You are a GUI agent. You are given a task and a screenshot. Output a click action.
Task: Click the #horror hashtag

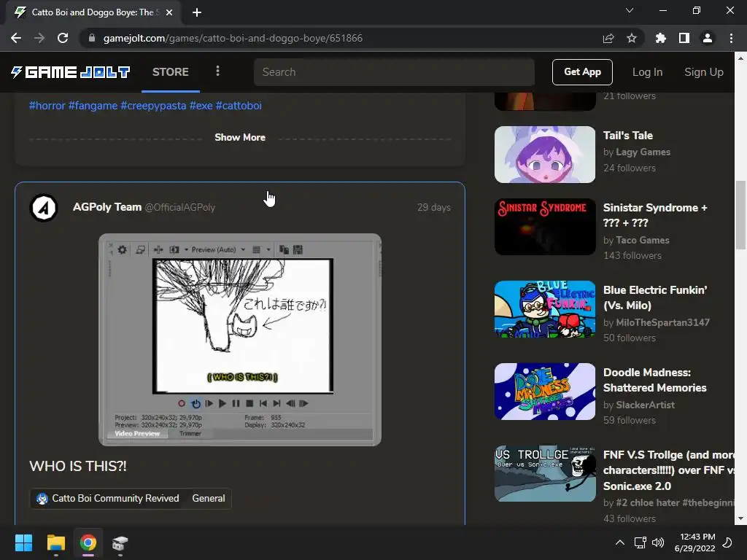pos(47,105)
